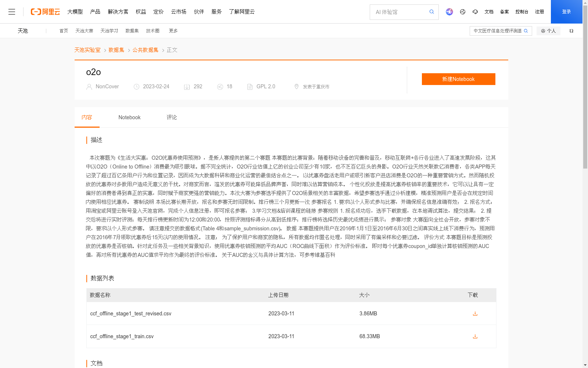Image resolution: width=588 pixels, height=368 pixels.
Task: Open the 了解阿里云 menu
Action: tap(242, 12)
